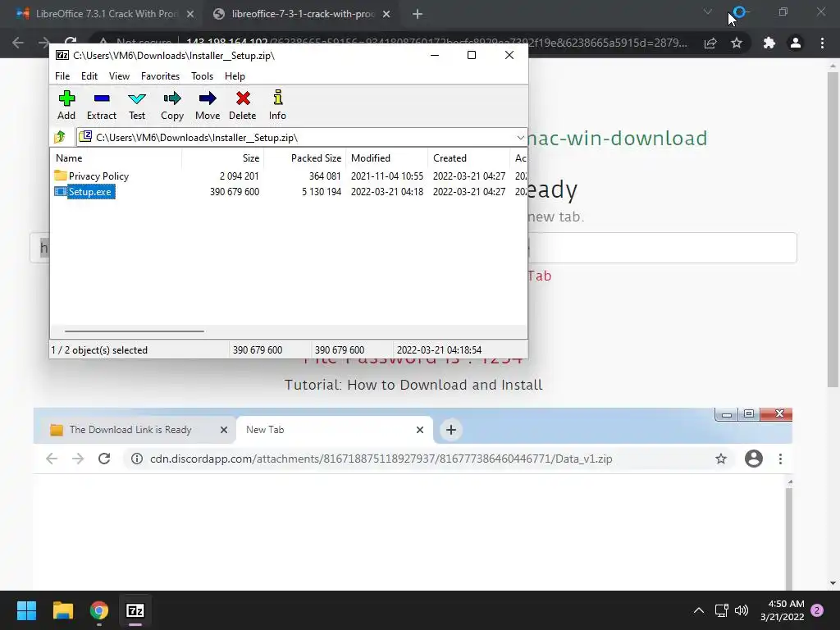Screen dimensions: 840x630
Task: Expand the 7-Zip address path dropdown
Action: tap(520, 138)
